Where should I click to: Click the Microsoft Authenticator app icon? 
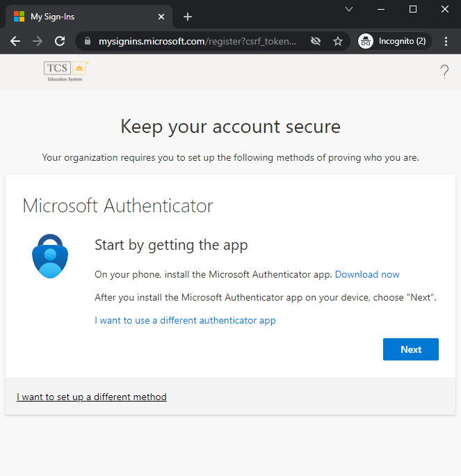click(50, 256)
